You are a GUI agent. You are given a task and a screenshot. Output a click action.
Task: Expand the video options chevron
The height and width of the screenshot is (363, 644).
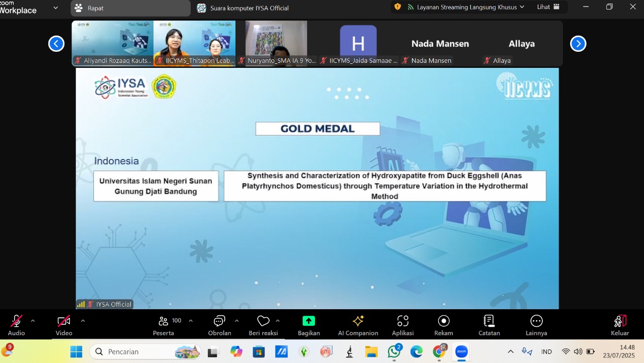[x=83, y=320]
